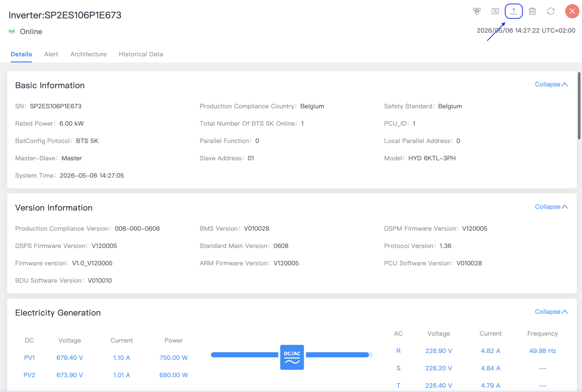Viewport: 582px width, 392px height.
Task: Open the parameter settings icon
Action: [495, 11]
